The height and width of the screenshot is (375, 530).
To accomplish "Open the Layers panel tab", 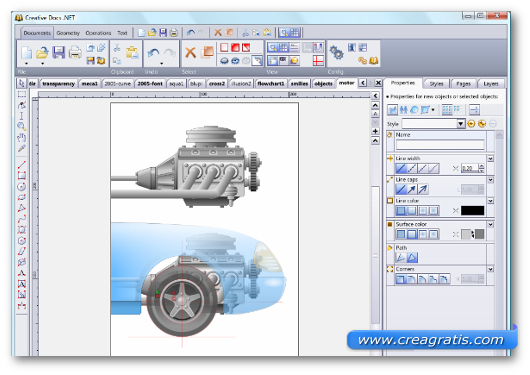I will 491,84.
